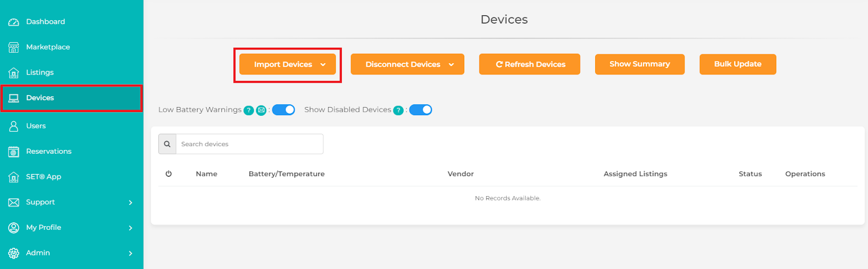Click the Show Disabled Devices help icon
The width and height of the screenshot is (868, 269).
(398, 110)
